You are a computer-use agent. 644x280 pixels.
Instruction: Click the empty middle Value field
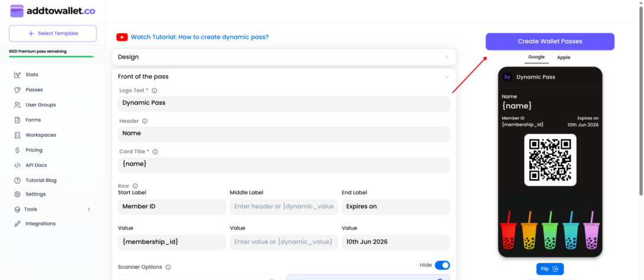(284, 242)
